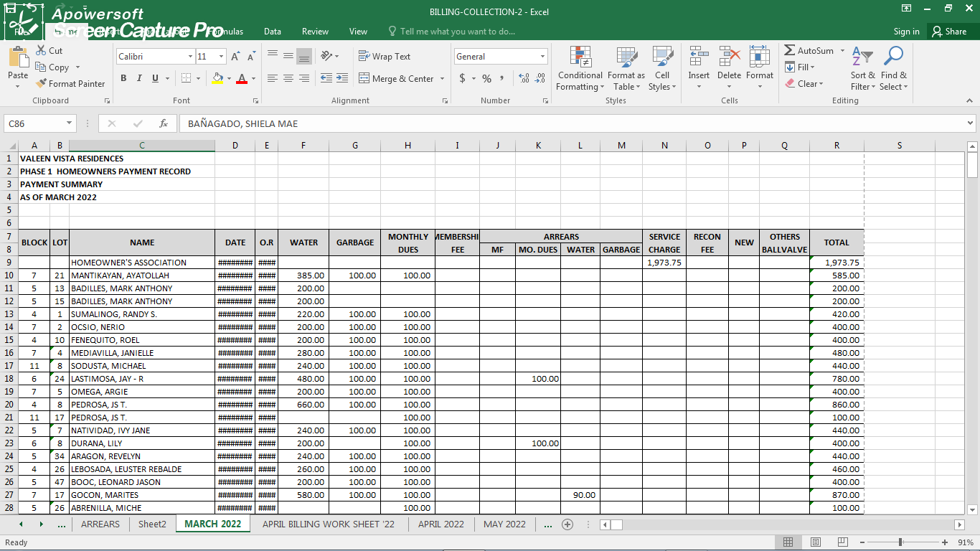Open the Format cells menu
The image size is (980, 551).
click(760, 69)
